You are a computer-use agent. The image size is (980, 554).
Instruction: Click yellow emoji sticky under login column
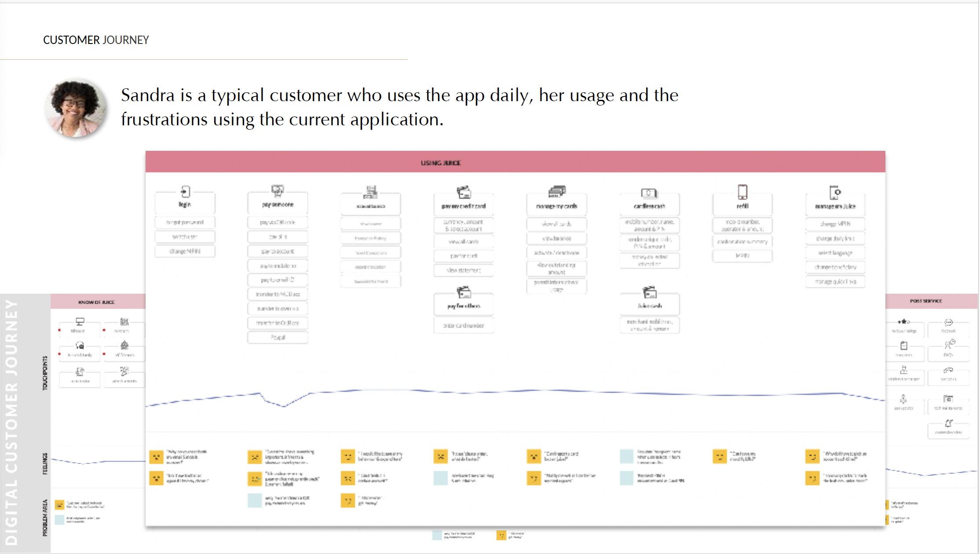click(x=156, y=457)
